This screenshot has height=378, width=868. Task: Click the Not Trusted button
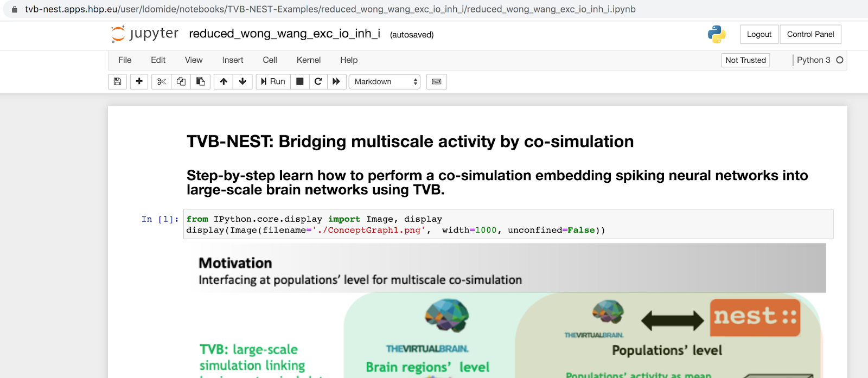745,60
